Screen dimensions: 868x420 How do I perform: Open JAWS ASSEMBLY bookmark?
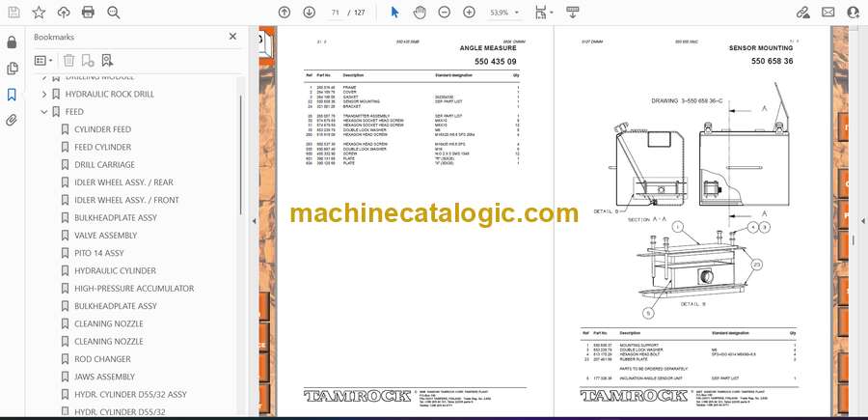click(x=104, y=377)
